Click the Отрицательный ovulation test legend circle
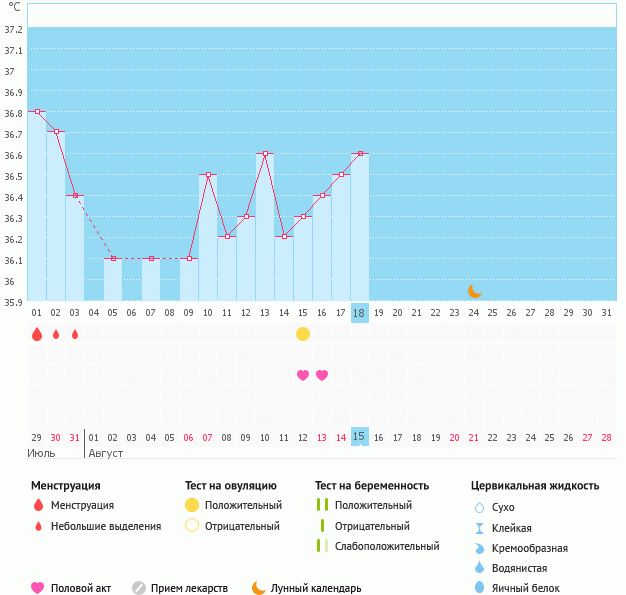This screenshot has height=595, width=626. (192, 525)
